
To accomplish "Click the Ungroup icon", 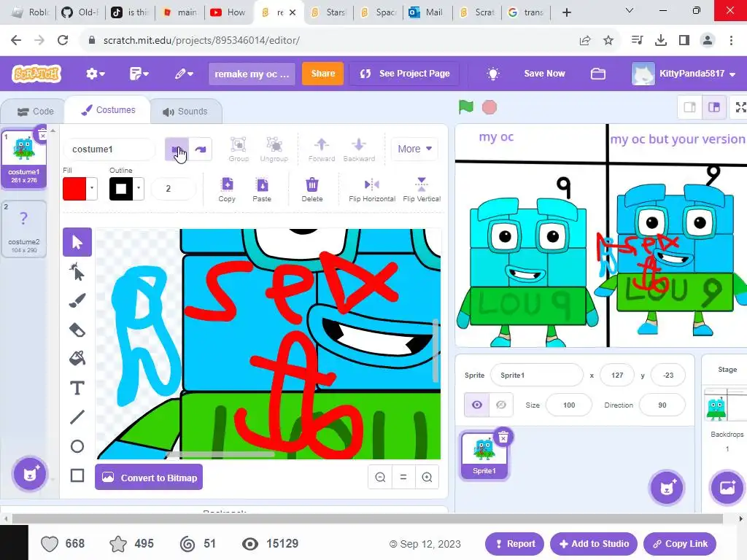I will [274, 149].
